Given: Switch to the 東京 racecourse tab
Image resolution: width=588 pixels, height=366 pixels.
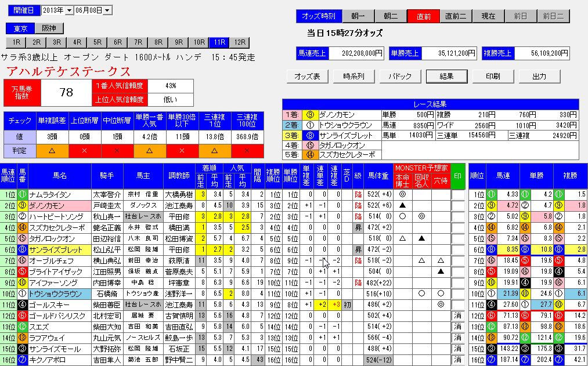Looking at the screenshot, I should coord(20,28).
